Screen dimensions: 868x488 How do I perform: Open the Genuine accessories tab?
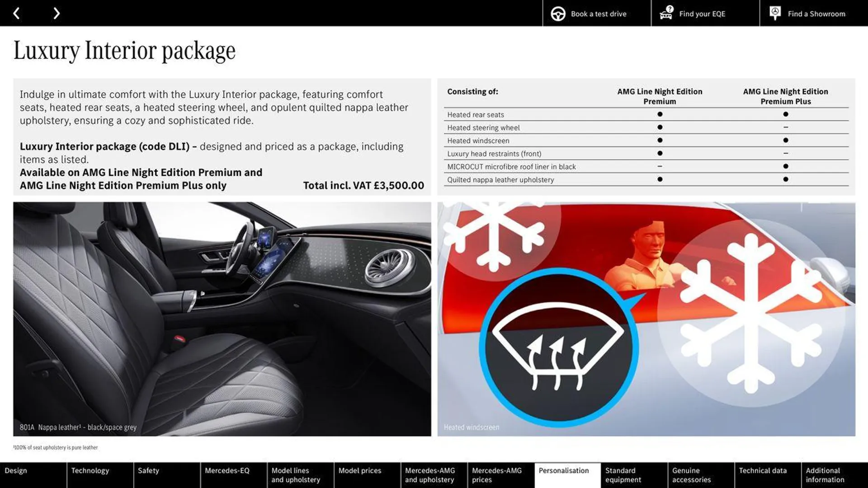[x=701, y=475]
